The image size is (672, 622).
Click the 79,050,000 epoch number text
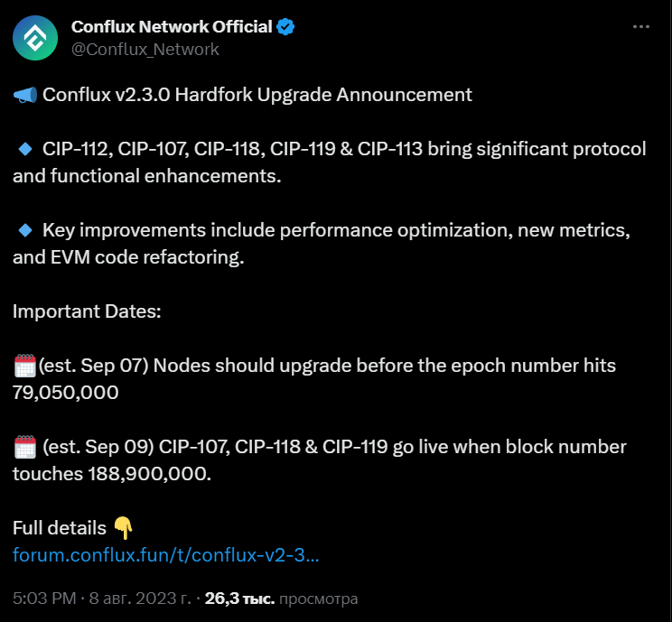(65, 393)
